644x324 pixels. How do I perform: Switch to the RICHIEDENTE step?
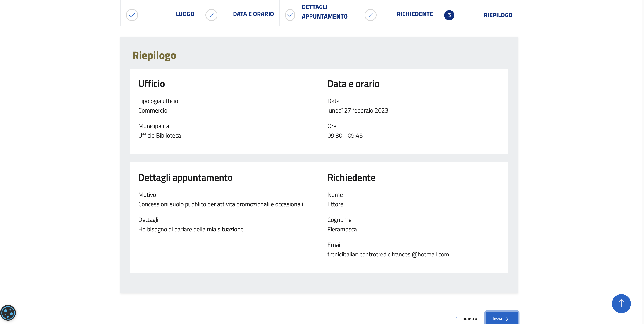tap(415, 14)
